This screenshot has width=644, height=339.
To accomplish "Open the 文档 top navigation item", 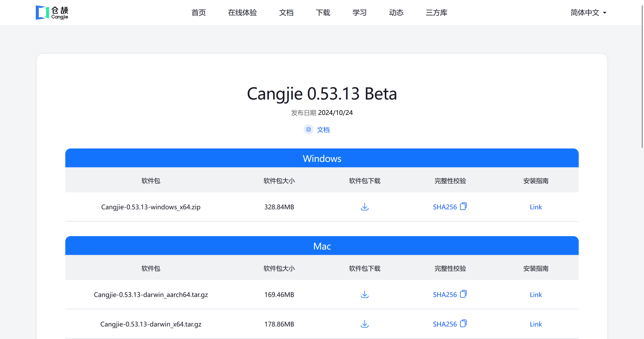I will click(x=286, y=13).
